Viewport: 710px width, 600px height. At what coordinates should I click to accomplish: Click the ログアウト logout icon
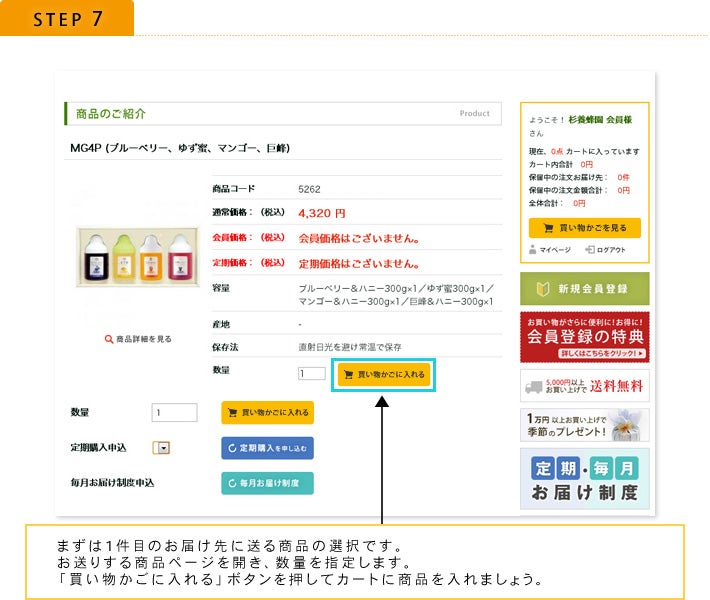pyautogui.click(x=590, y=250)
